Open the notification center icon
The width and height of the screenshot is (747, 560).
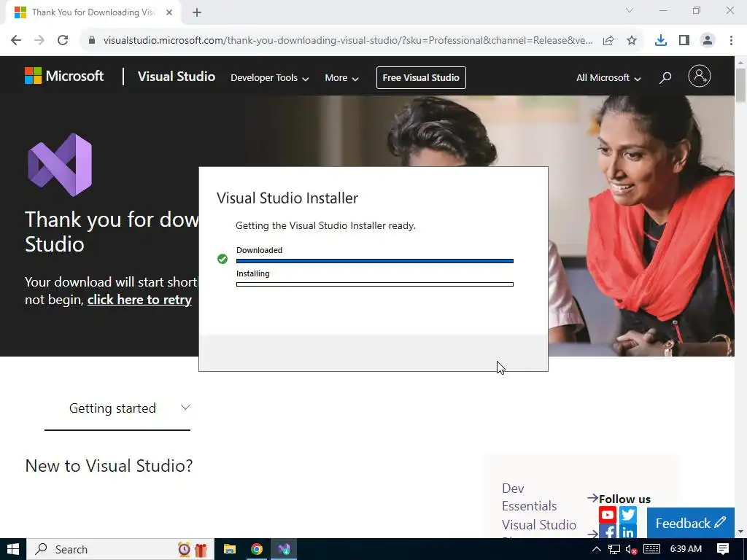[x=723, y=549]
